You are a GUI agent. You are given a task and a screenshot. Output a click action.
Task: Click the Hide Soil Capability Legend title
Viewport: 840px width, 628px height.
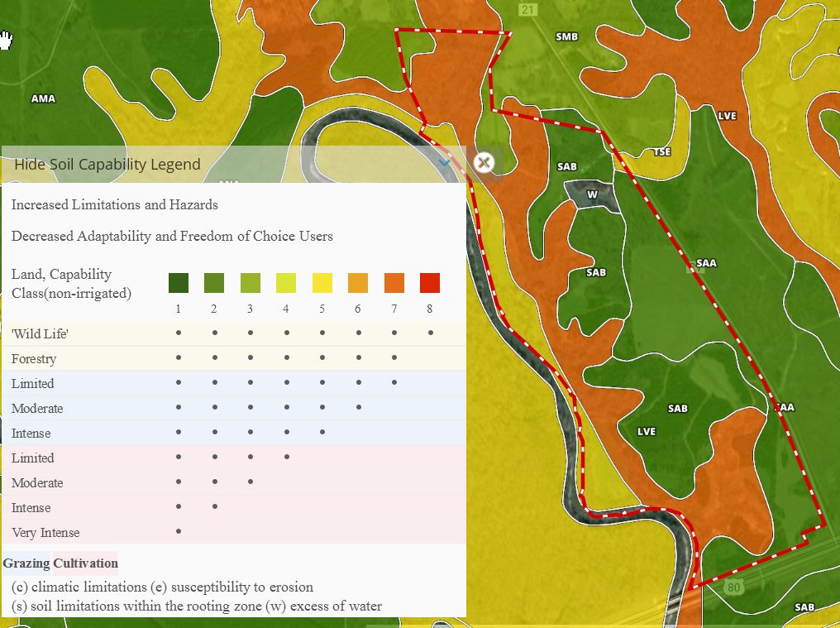(107, 164)
